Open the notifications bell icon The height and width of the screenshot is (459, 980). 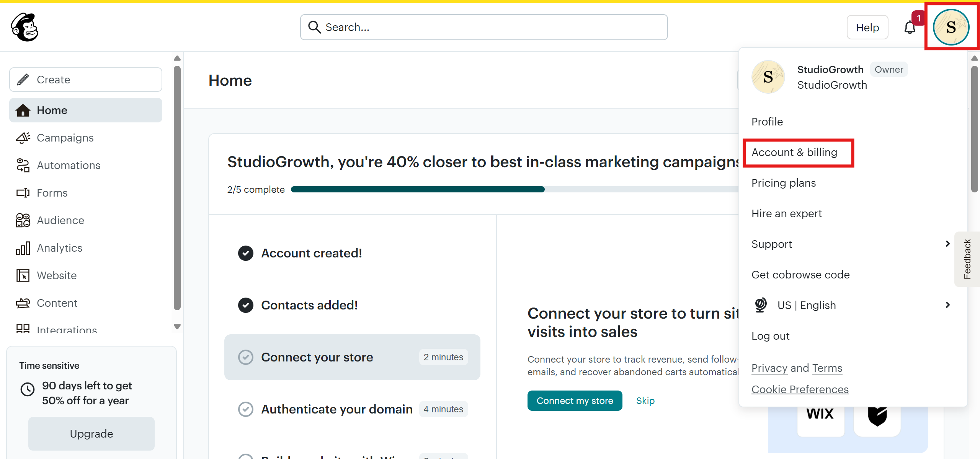point(910,28)
